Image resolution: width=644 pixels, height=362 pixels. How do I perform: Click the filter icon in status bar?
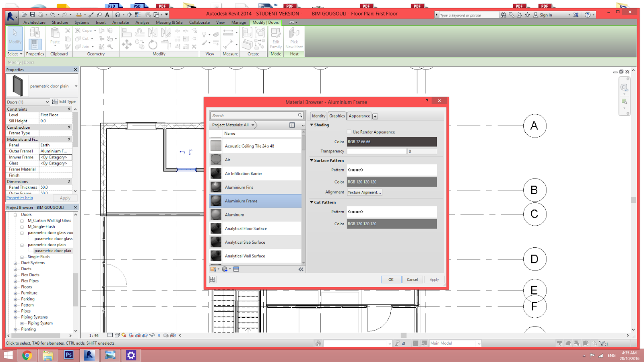coord(603,343)
